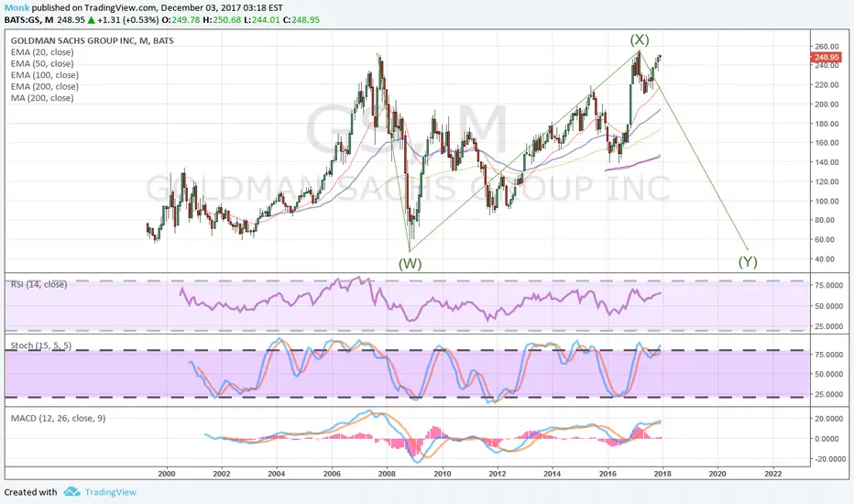Select the EMA (50, close) indicator label
Image resolution: width=854 pixels, height=504 pixels.
click(x=42, y=63)
